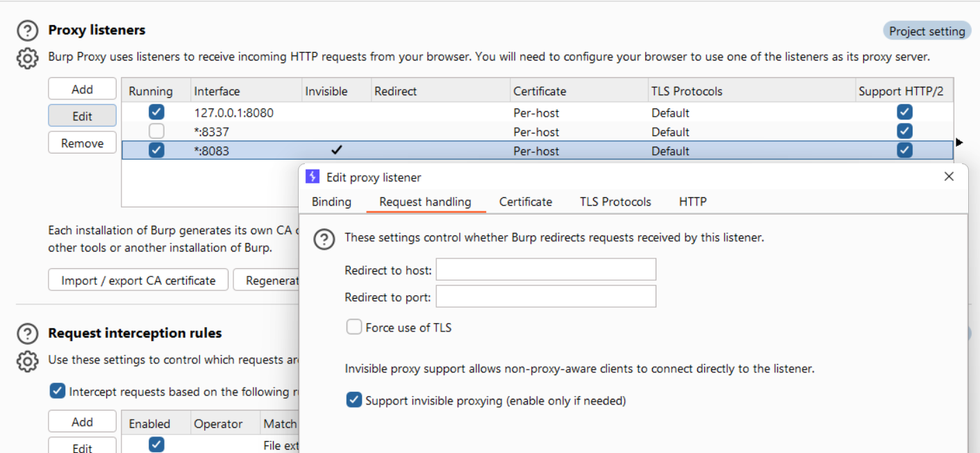Click the Redirect to host field

546,270
